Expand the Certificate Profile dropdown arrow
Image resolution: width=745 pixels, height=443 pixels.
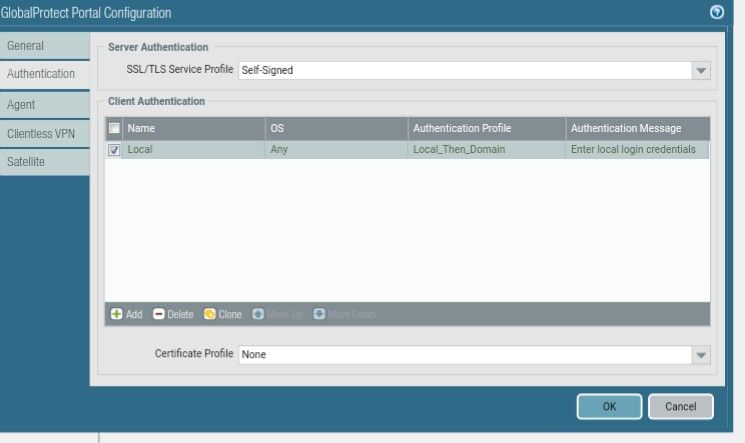(701, 355)
